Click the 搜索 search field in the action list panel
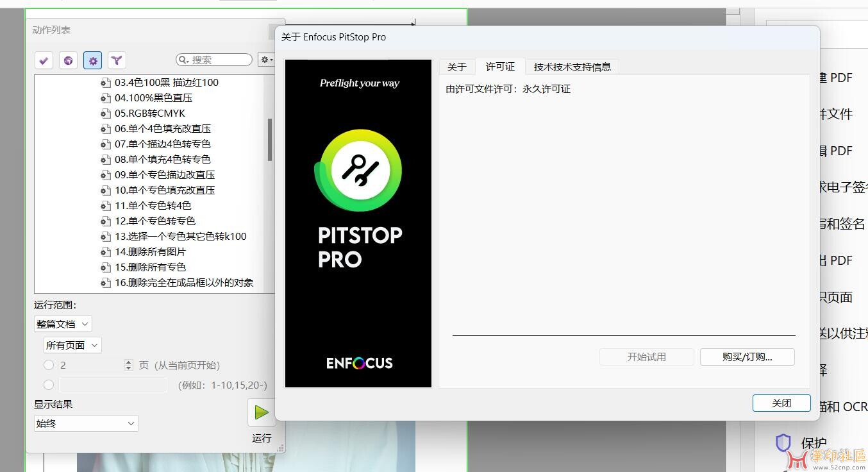 click(214, 60)
